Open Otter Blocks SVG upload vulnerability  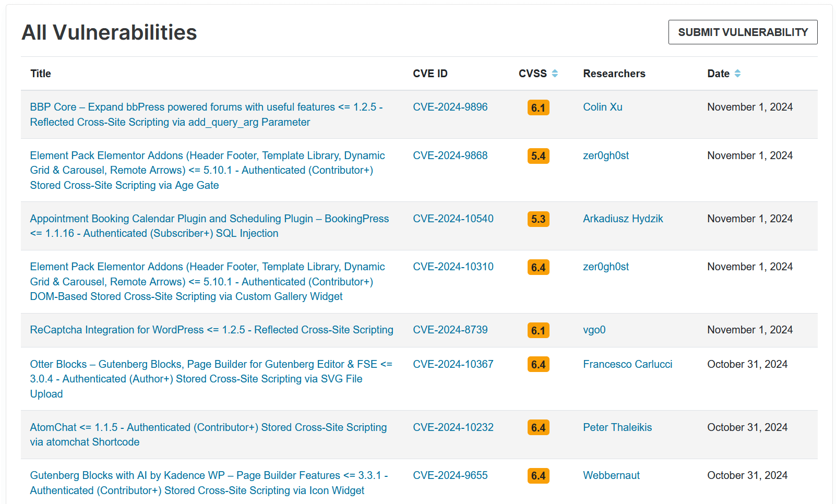[211, 379]
